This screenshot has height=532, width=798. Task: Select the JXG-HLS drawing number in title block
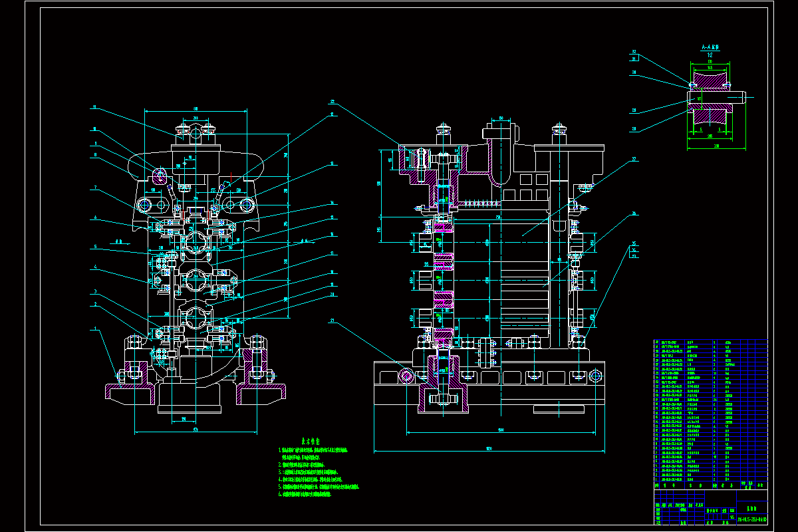click(753, 518)
